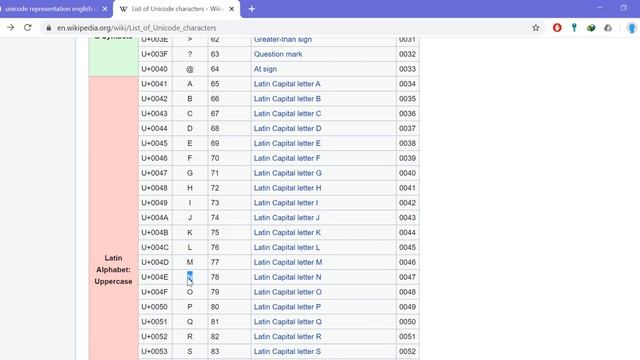Open Latin Capital letter E link
640x360 pixels.
coord(287,143)
